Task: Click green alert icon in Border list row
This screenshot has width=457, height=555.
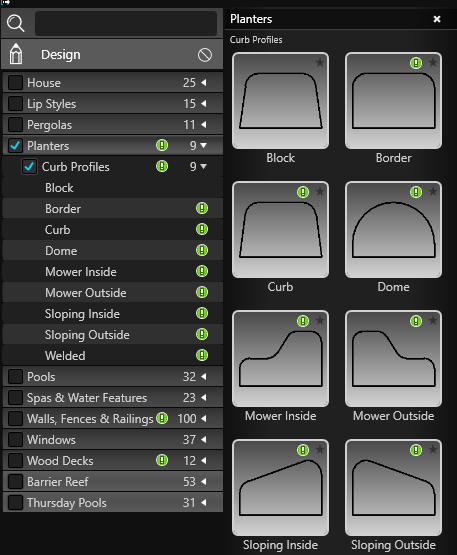Action: click(x=202, y=208)
